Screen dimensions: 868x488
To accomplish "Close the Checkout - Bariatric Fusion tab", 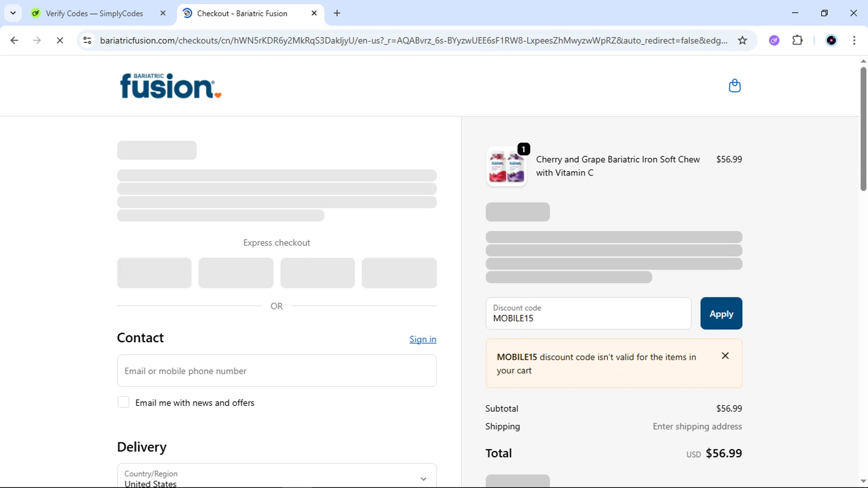I will coord(314,13).
